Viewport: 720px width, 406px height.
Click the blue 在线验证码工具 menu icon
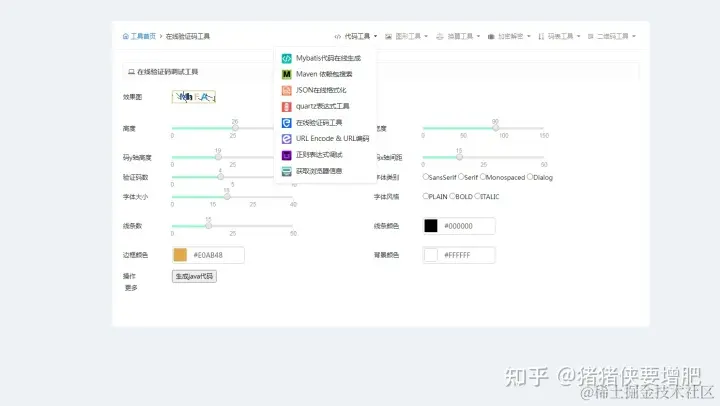tap(287, 123)
